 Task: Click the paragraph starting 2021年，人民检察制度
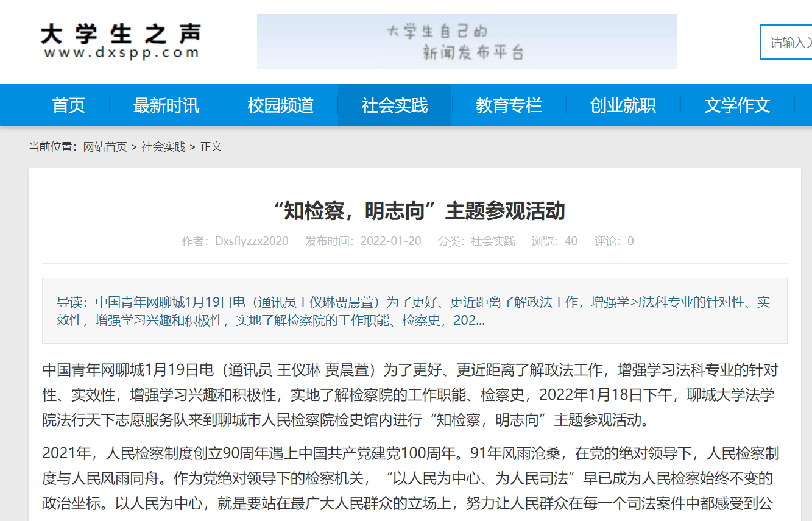coord(411,478)
